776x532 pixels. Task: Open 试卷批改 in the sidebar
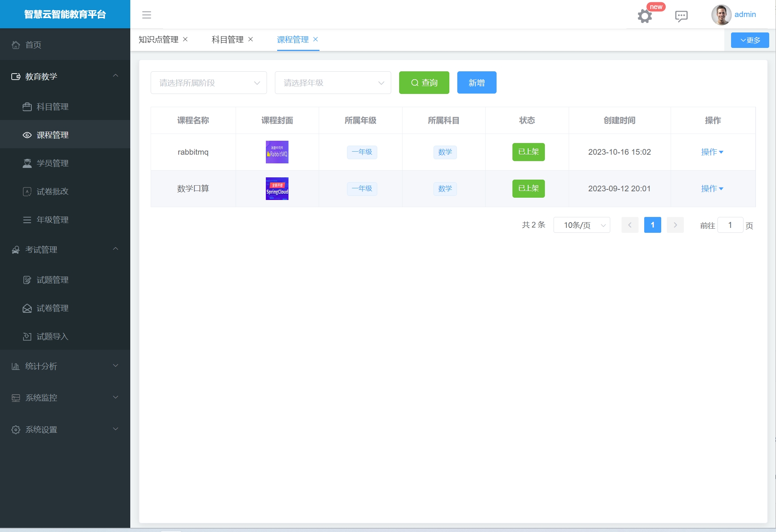click(x=52, y=192)
